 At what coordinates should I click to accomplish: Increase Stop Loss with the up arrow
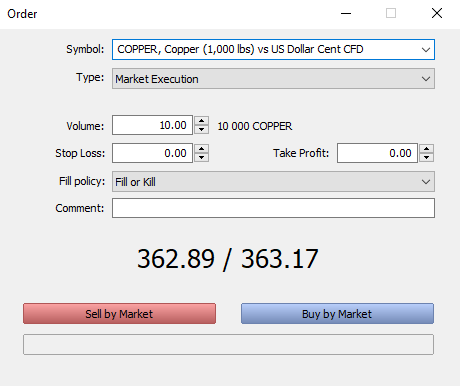coord(202,149)
